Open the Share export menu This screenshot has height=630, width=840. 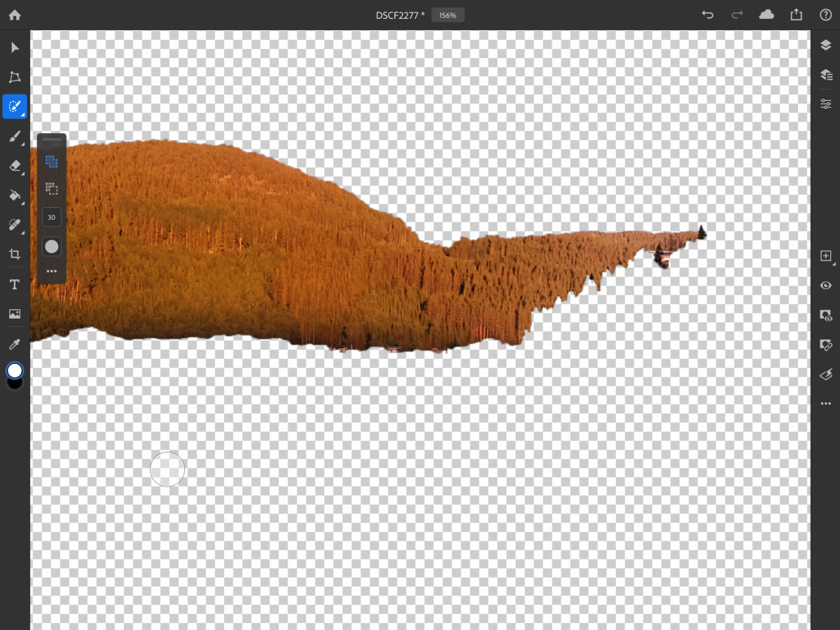click(x=796, y=15)
